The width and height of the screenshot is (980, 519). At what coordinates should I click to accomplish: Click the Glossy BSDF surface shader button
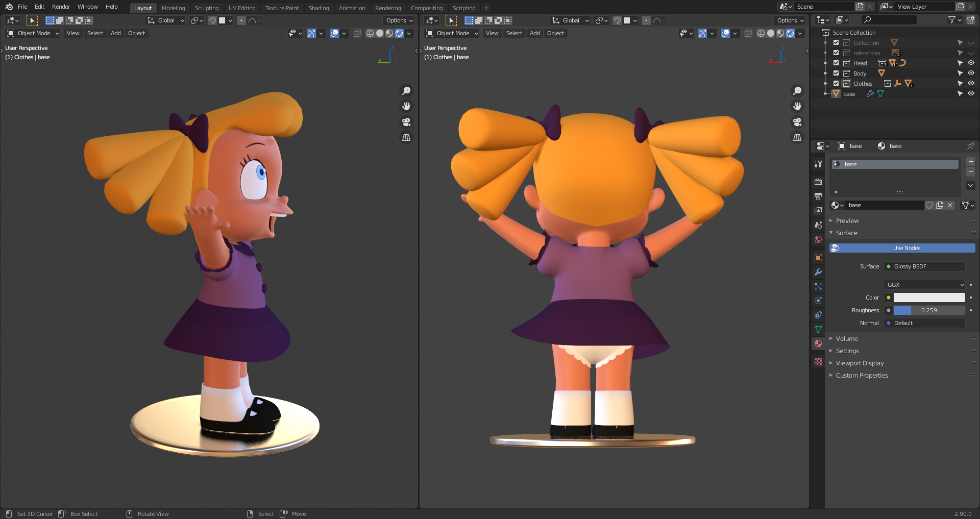point(924,266)
